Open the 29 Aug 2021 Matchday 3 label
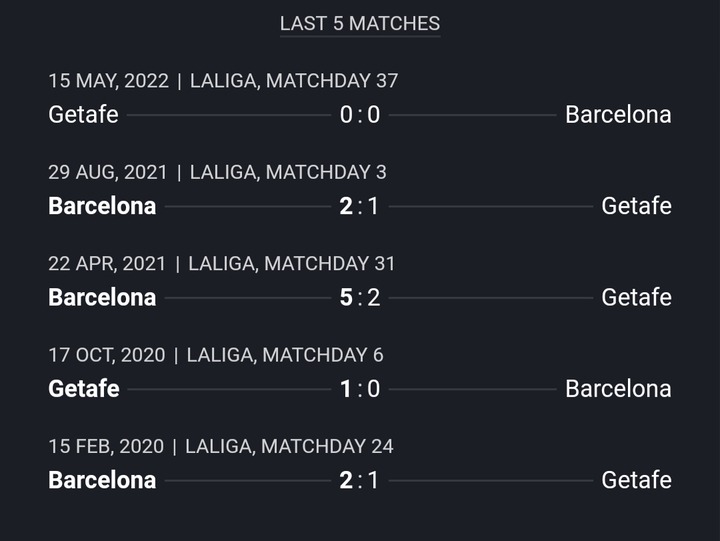The height and width of the screenshot is (541, 720). [217, 172]
